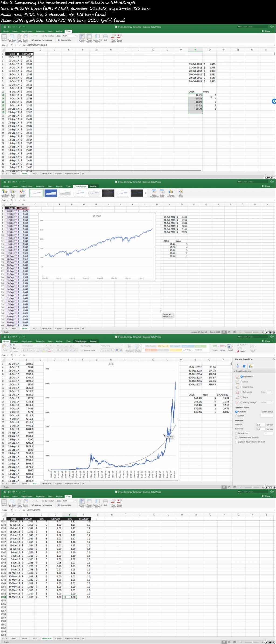Open 150% zoom combo in SP500 View-ribbon window
Image resolution: width=276 pixels, height=644 pixels.
point(70,36)
